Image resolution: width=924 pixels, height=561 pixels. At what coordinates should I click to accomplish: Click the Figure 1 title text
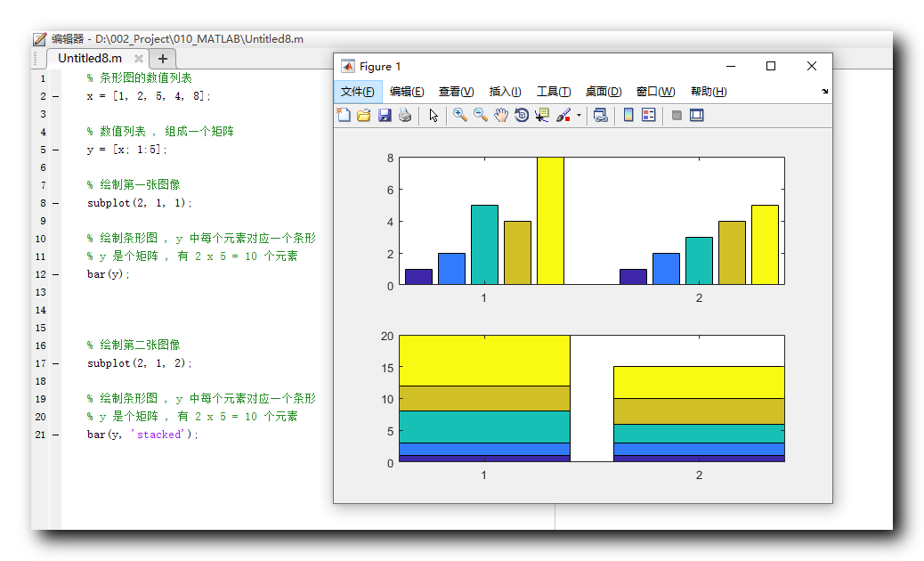tap(380, 66)
